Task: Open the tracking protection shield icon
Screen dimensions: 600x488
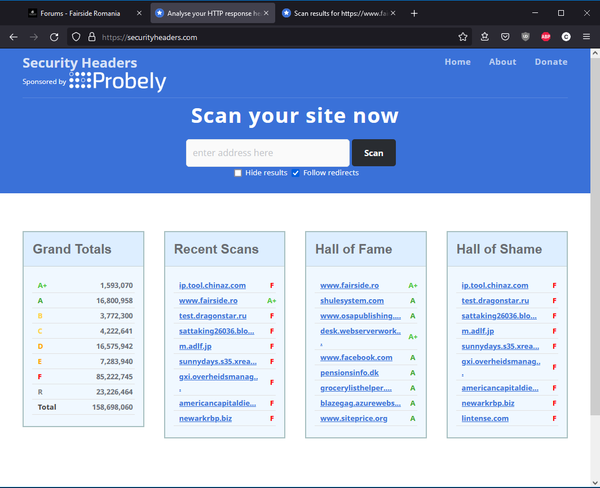Action: point(76,37)
